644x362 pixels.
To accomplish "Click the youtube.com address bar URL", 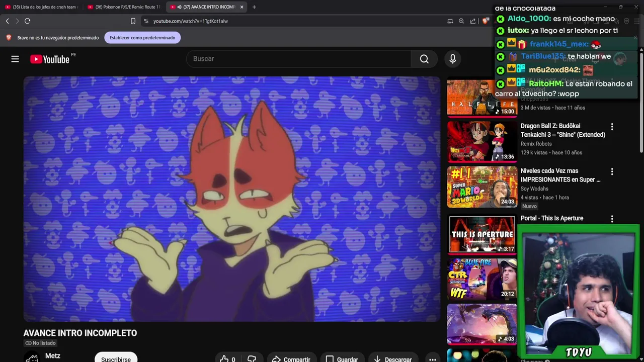I will pos(191,21).
